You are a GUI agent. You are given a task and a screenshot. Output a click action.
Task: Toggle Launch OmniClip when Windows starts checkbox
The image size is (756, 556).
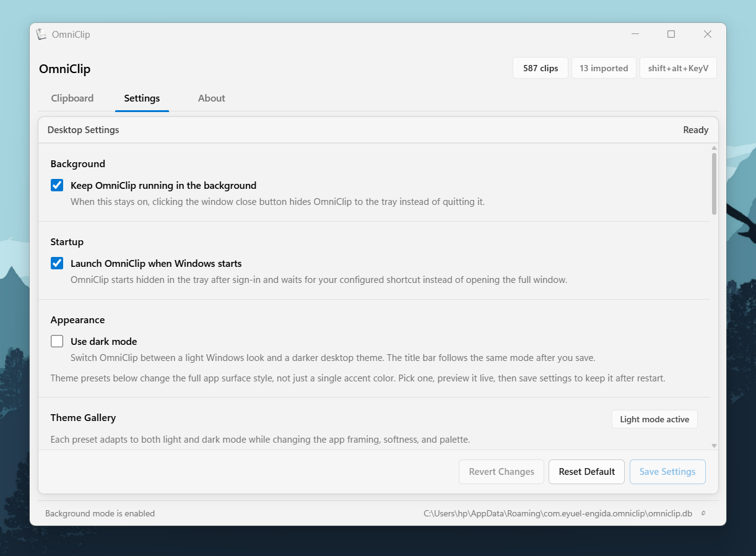(57, 263)
